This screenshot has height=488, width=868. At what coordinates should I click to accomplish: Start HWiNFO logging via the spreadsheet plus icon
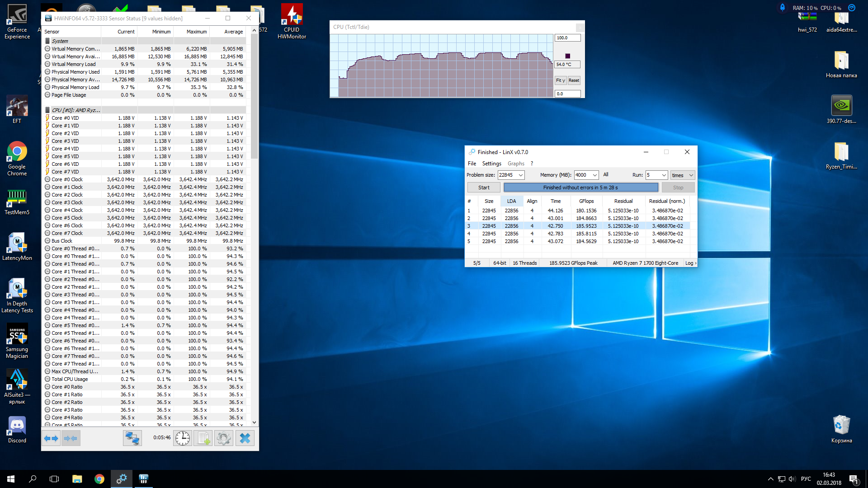click(203, 438)
